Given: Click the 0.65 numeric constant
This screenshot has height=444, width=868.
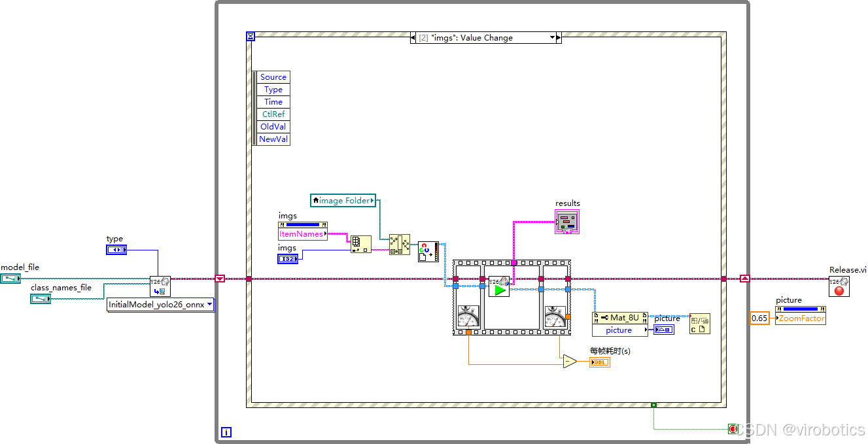Looking at the screenshot, I should pos(759,318).
